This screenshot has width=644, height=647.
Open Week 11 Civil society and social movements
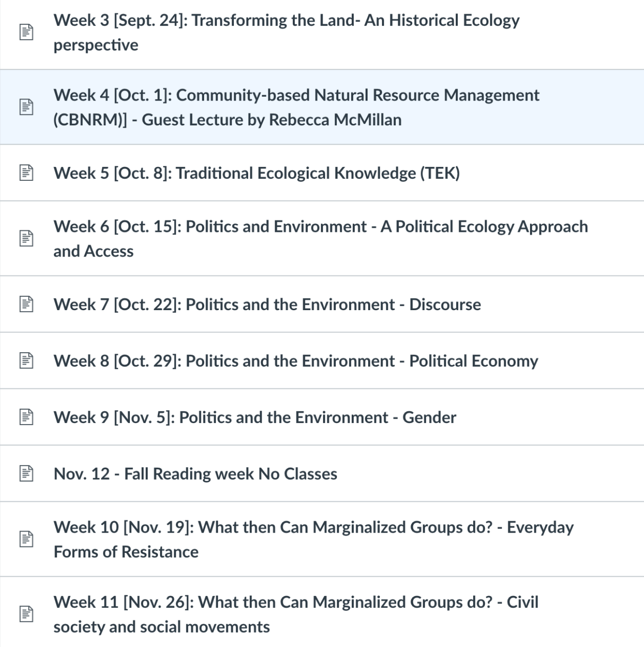(x=296, y=602)
